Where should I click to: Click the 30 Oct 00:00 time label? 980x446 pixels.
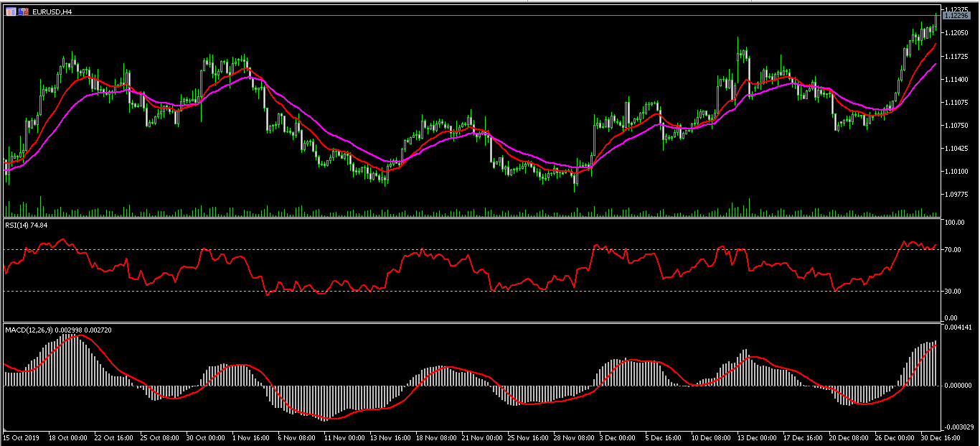[x=205, y=437]
